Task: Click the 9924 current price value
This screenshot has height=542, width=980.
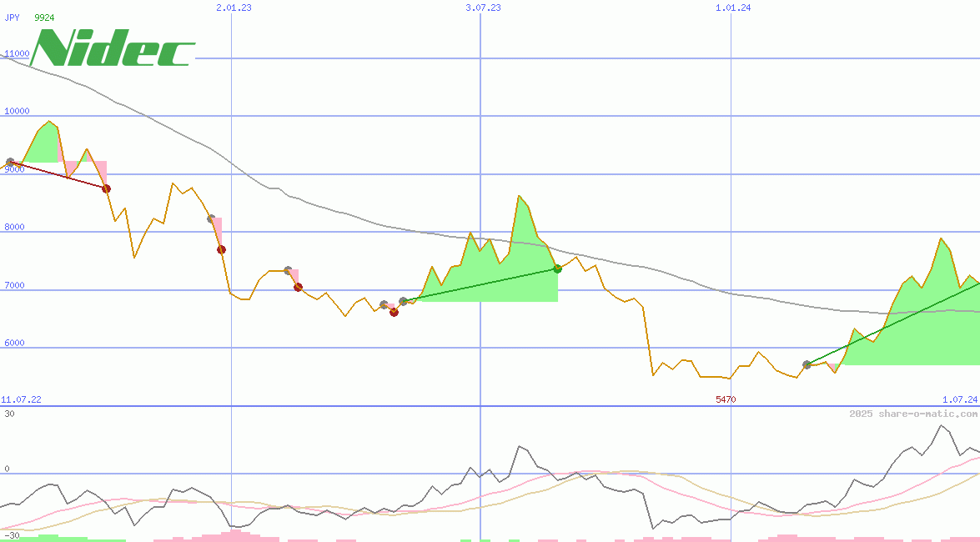Action: tap(44, 18)
